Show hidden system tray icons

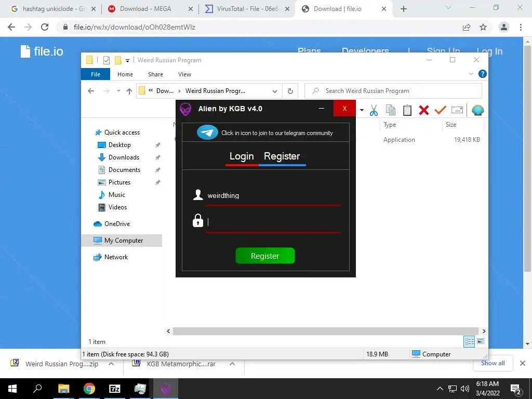point(440,389)
